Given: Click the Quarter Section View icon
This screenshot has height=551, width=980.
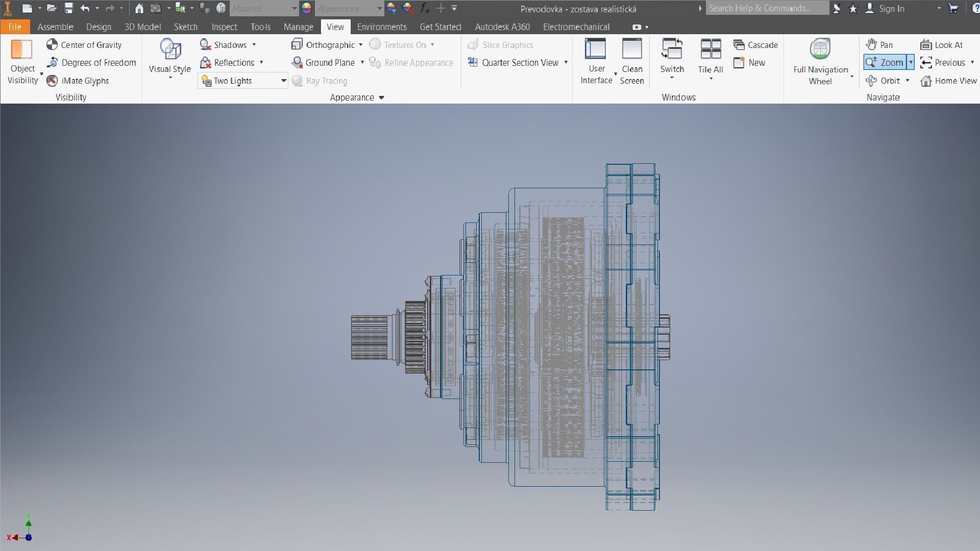Looking at the screenshot, I should tap(473, 62).
